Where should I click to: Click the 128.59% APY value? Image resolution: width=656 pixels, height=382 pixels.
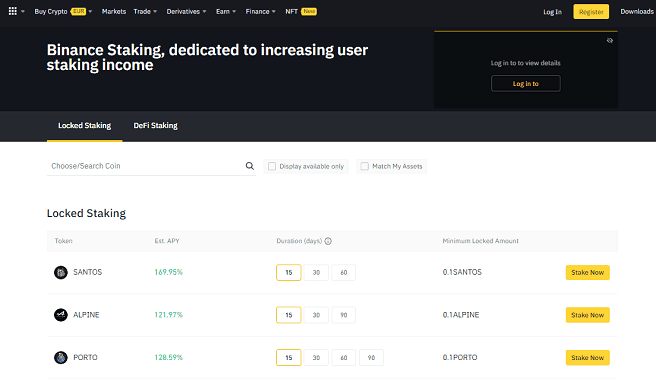(x=169, y=358)
